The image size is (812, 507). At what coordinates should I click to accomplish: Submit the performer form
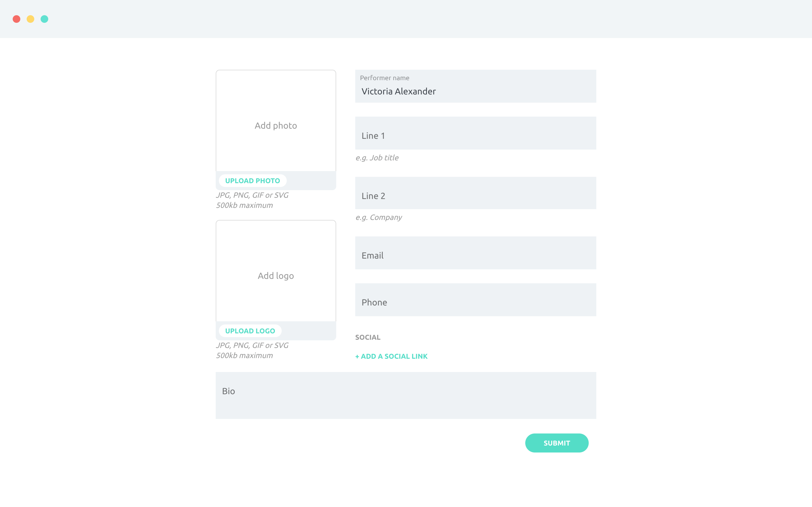557,443
